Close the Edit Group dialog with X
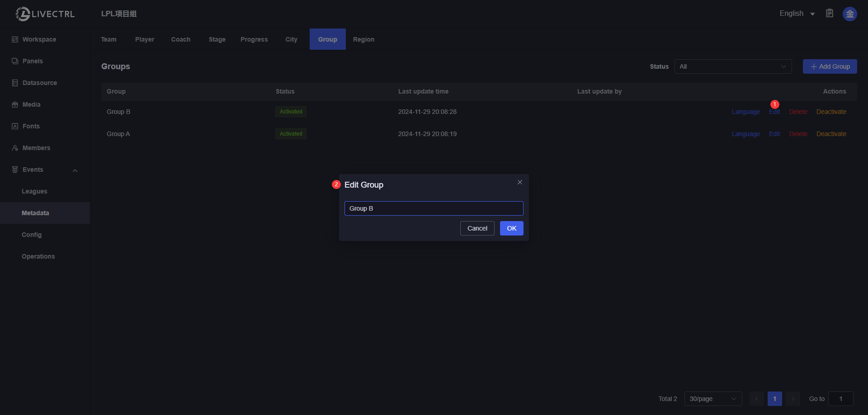Viewport: 868px width, 415px height. click(520, 182)
